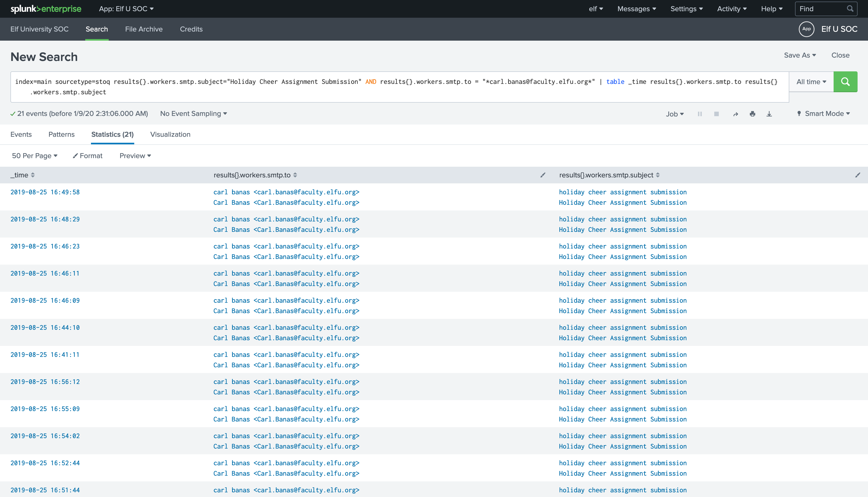Click Elf U SOC app title
The image size is (868, 497).
pyautogui.click(x=839, y=29)
